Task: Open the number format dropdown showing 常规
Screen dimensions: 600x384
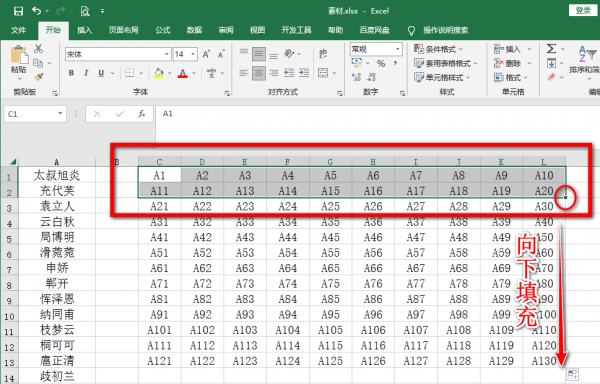Action: 398,49
